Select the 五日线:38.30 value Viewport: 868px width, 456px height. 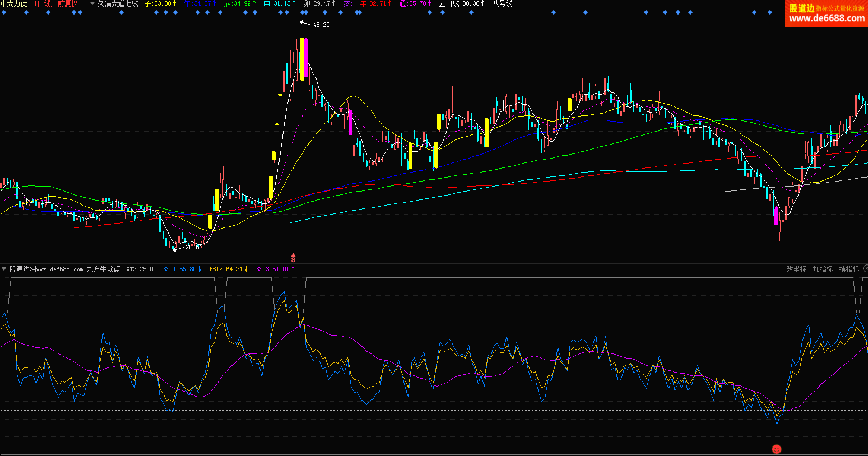coord(462,3)
